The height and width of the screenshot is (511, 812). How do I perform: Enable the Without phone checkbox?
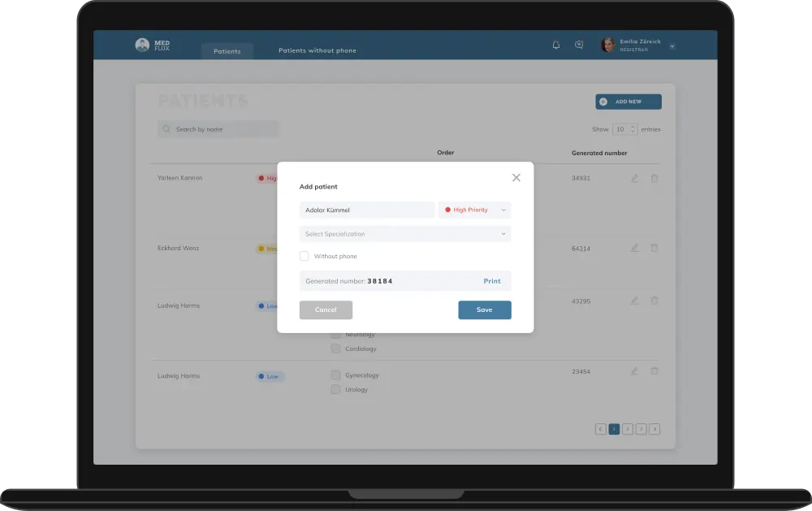point(304,257)
